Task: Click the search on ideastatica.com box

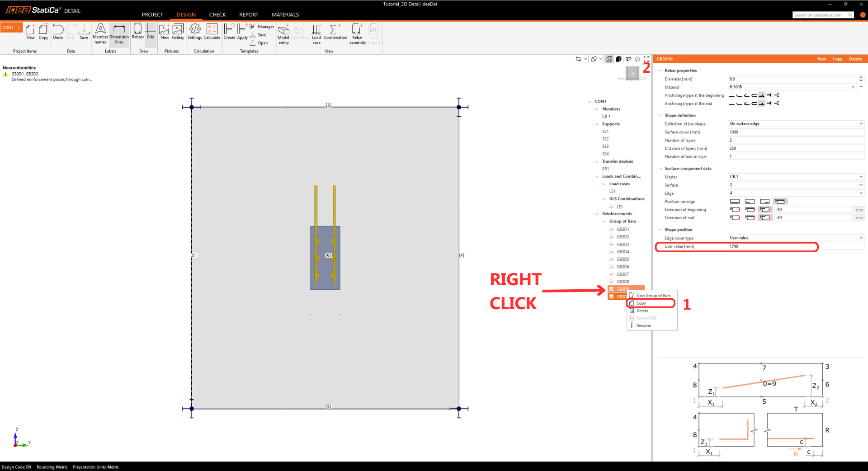Action: [823, 15]
